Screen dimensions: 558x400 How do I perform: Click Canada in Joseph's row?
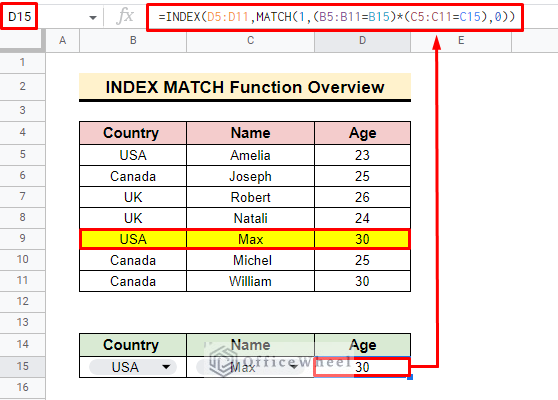click(133, 176)
